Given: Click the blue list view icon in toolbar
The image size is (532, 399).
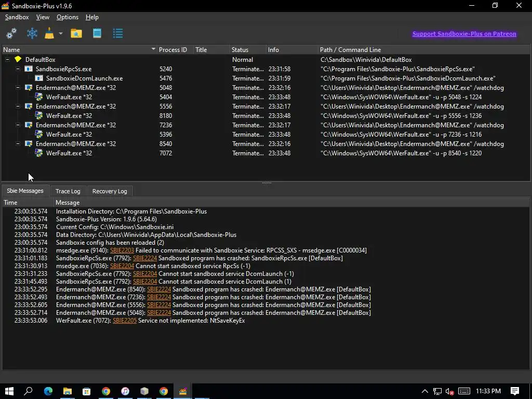Looking at the screenshot, I should [118, 33].
